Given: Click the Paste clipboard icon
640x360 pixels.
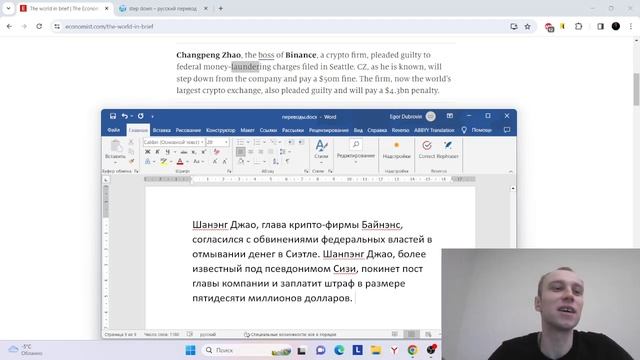Looking at the screenshot, I should pyautogui.click(x=116, y=146).
